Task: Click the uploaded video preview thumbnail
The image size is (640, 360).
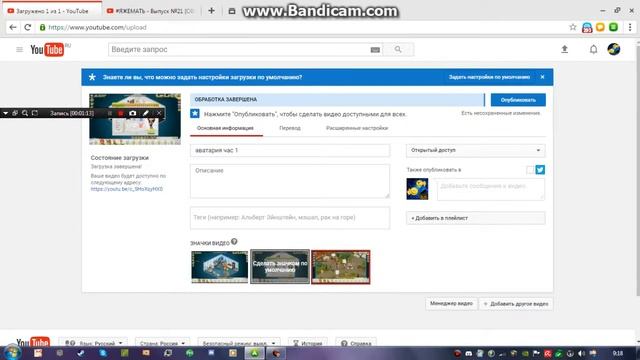Action: 135,119
